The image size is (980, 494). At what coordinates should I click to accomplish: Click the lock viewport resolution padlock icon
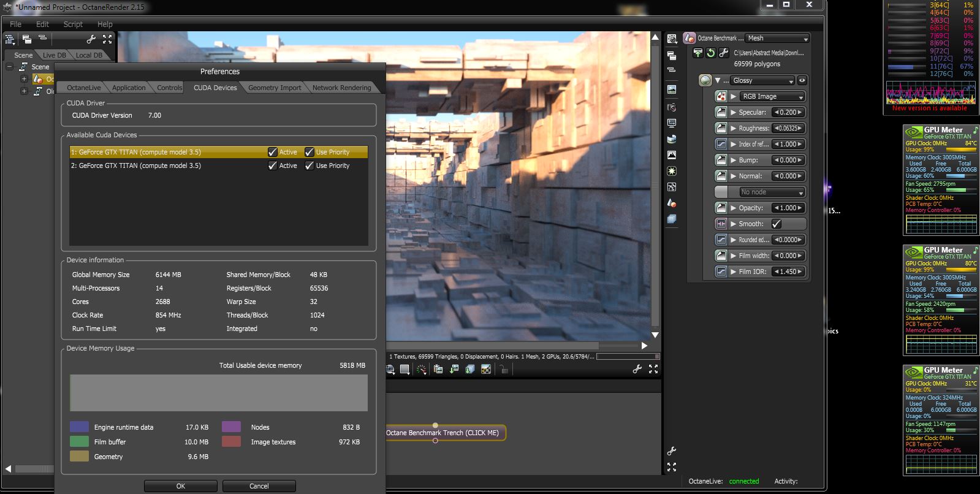tap(503, 369)
